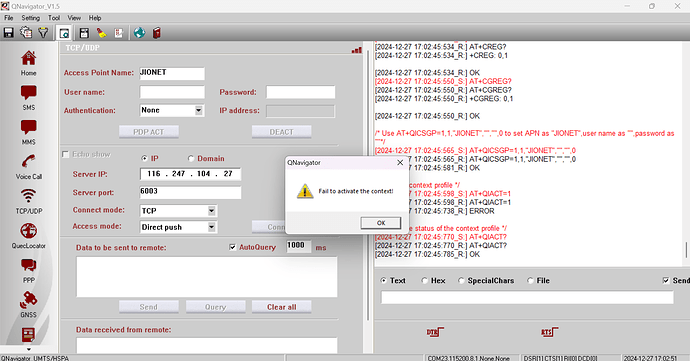Open the Tool menu

coord(54,18)
